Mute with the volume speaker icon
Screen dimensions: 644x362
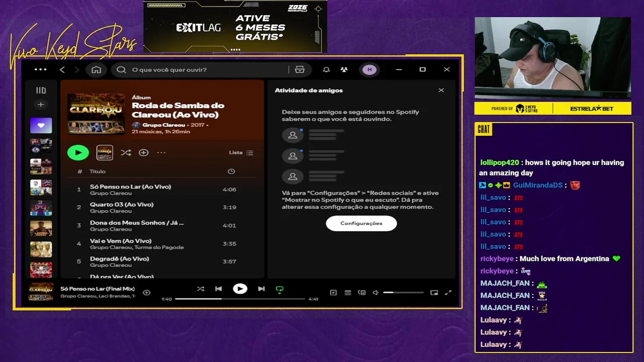pos(375,293)
